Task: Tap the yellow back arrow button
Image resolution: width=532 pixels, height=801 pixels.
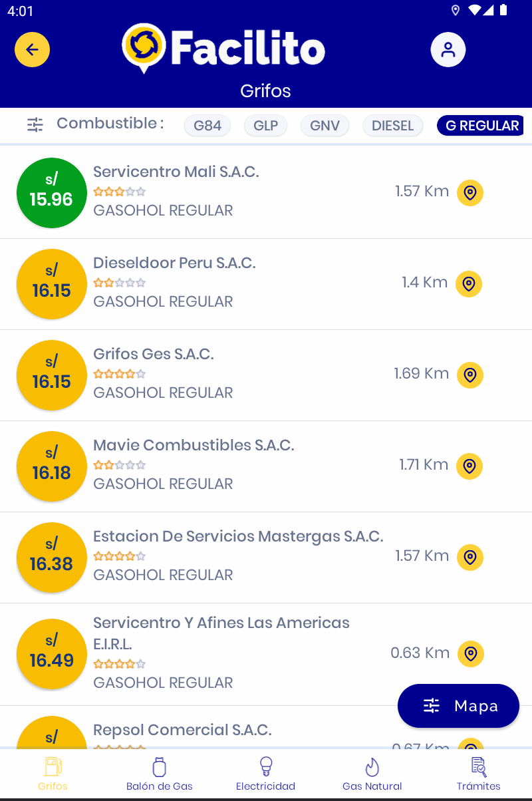Action: [x=32, y=50]
